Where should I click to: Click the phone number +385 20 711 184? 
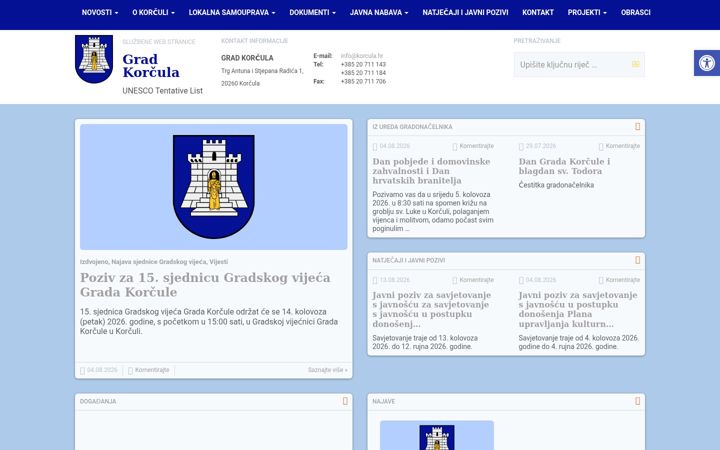tap(363, 73)
